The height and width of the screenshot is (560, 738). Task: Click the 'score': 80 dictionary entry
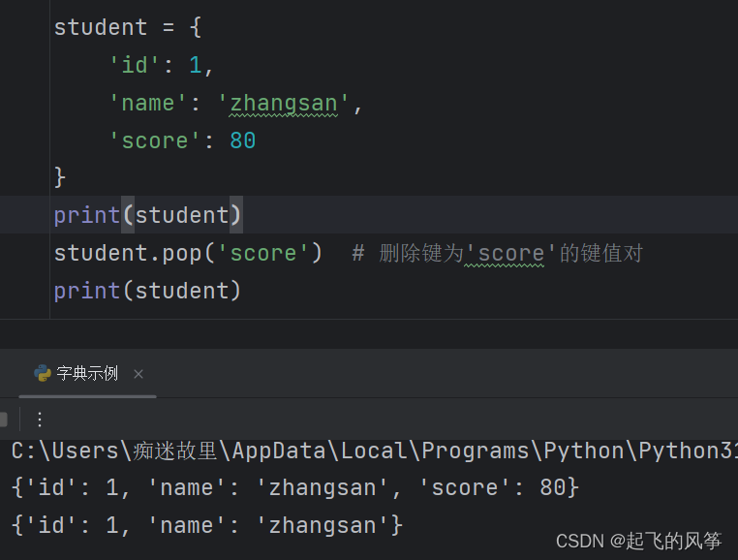[182, 140]
